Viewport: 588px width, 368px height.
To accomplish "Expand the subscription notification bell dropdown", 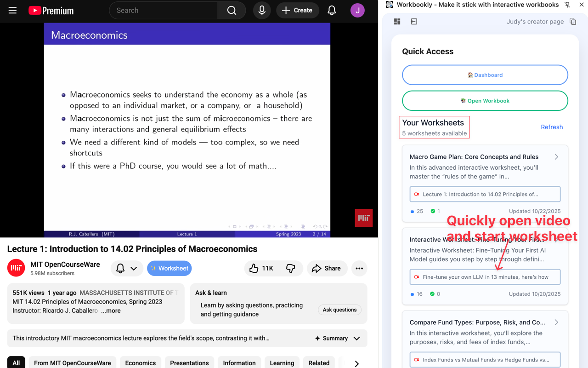I will coord(126,268).
